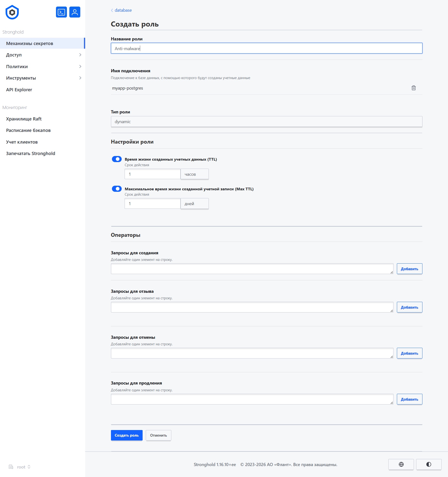Screen dimensions: 448x477
Task: Open the Тип роли dynamic dropdown
Action: pos(266,121)
